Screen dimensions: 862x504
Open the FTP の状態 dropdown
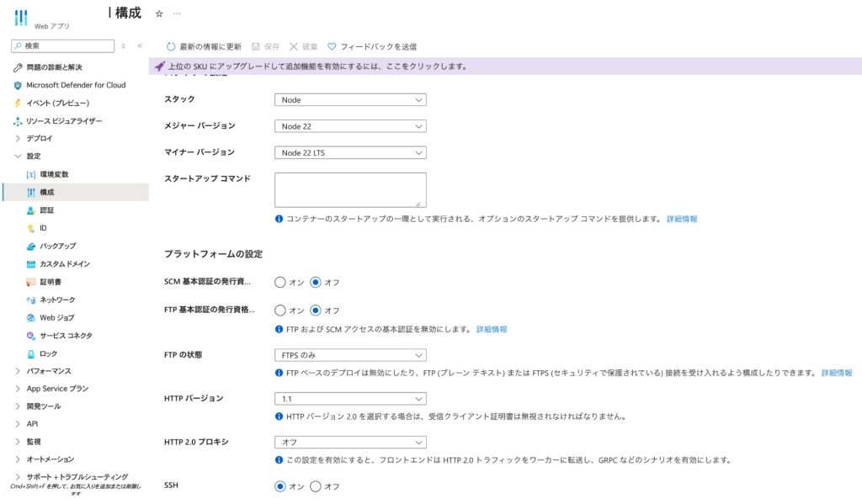350,355
